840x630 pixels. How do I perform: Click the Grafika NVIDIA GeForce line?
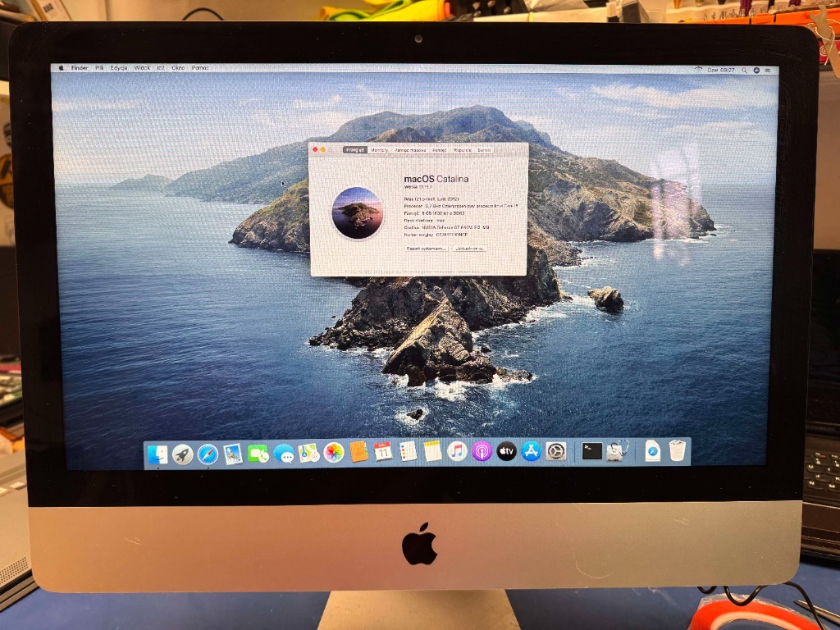click(447, 227)
